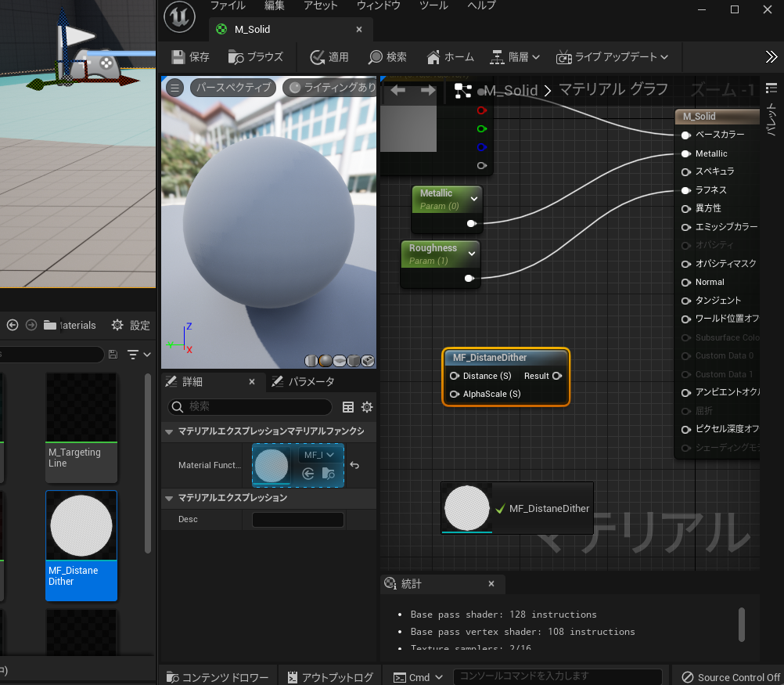Open the アセット menu
The height and width of the screenshot is (685, 784).
coord(321,5)
